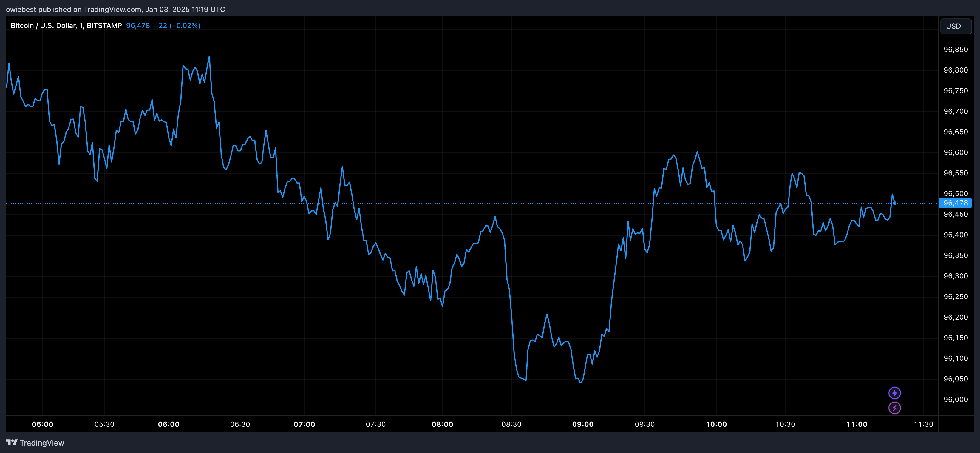This screenshot has width=980, height=453.
Task: Click the 05:30 time axis label
Action: (104, 424)
